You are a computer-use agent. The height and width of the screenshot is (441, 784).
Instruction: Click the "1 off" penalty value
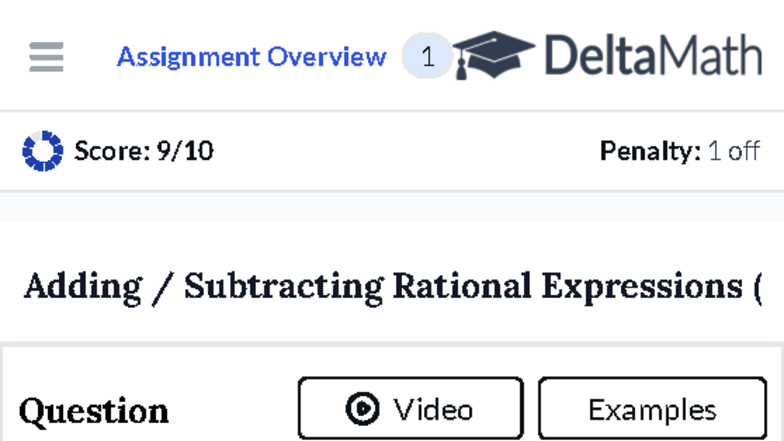734,151
